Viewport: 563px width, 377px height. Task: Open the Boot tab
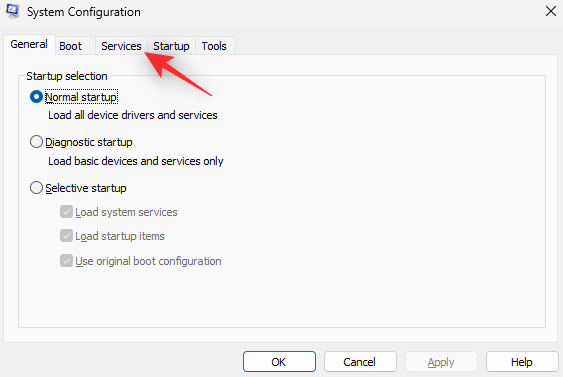pos(71,46)
